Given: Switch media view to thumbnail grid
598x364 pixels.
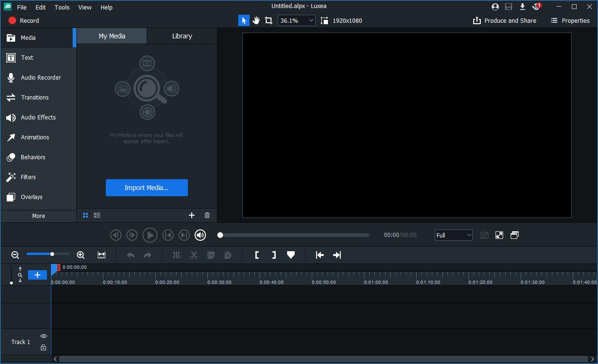Looking at the screenshot, I should 85,215.
